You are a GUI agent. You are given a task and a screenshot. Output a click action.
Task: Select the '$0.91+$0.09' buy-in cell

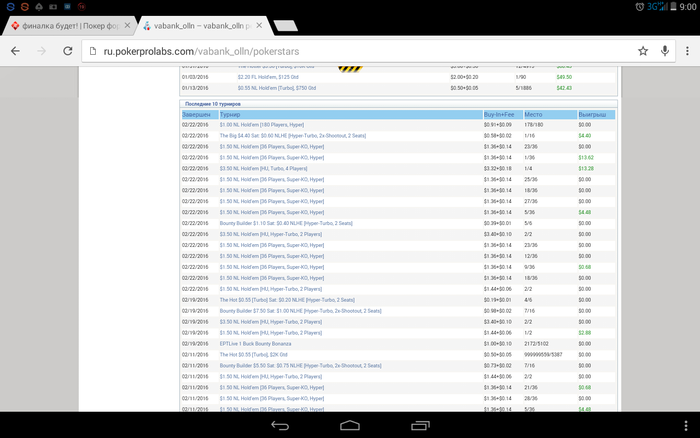(498, 125)
